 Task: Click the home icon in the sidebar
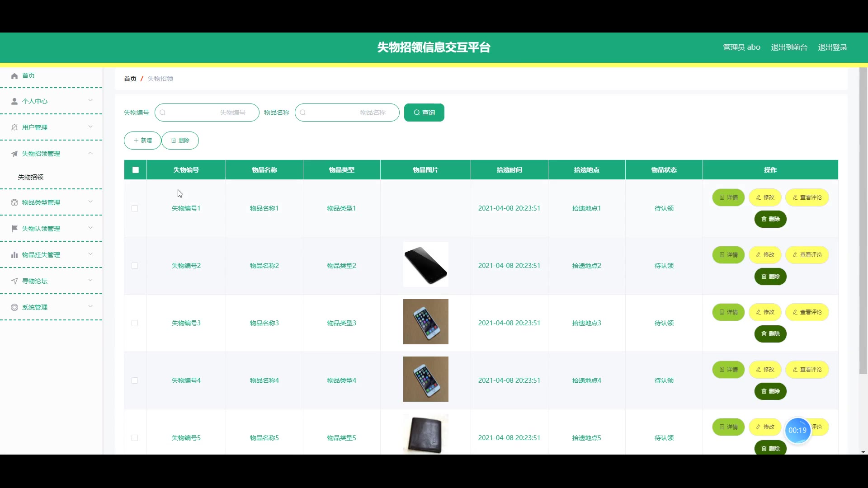[x=14, y=76]
